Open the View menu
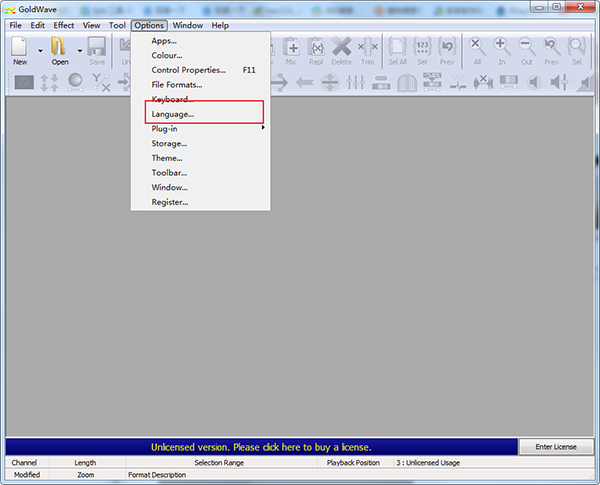 coord(91,25)
